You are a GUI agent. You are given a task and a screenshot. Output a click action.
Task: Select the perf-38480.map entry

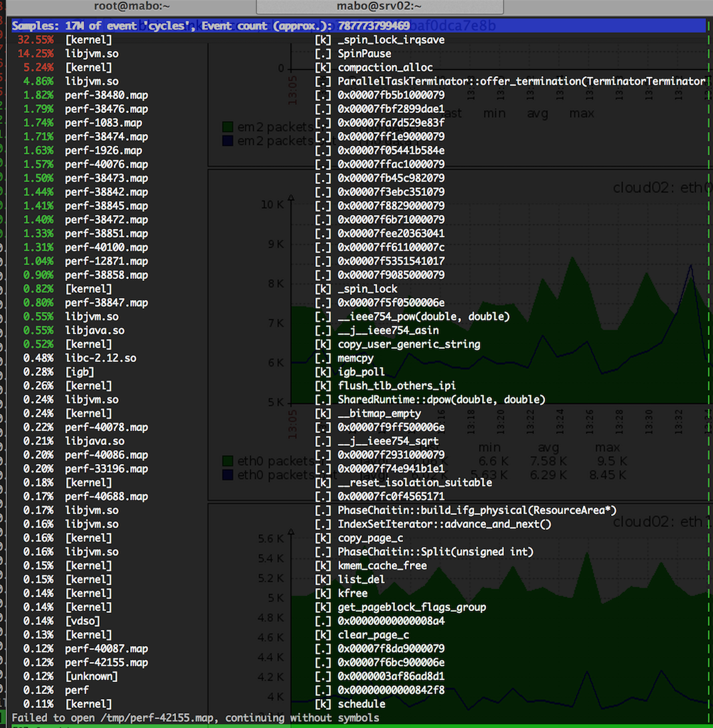pyautogui.click(x=106, y=96)
